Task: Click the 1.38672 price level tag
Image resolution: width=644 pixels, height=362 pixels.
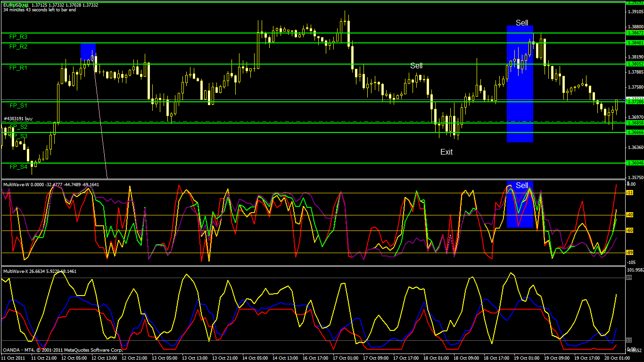Action: click(x=635, y=33)
